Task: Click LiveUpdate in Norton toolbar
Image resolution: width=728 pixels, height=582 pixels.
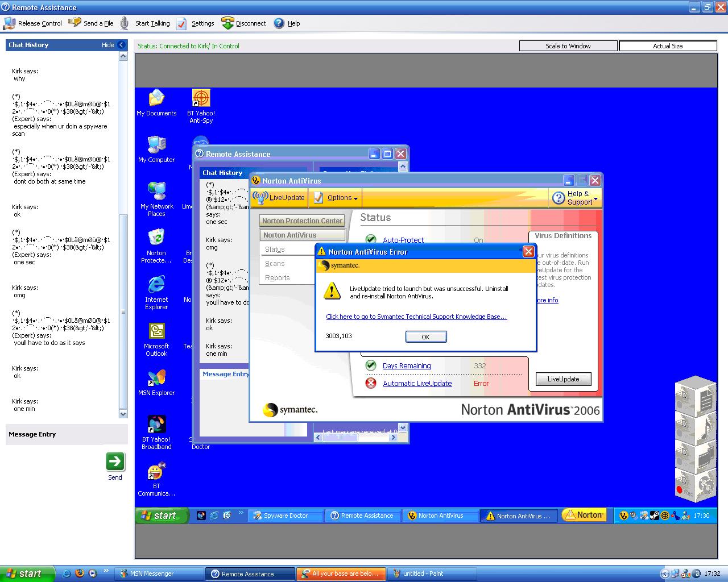Action: point(279,198)
